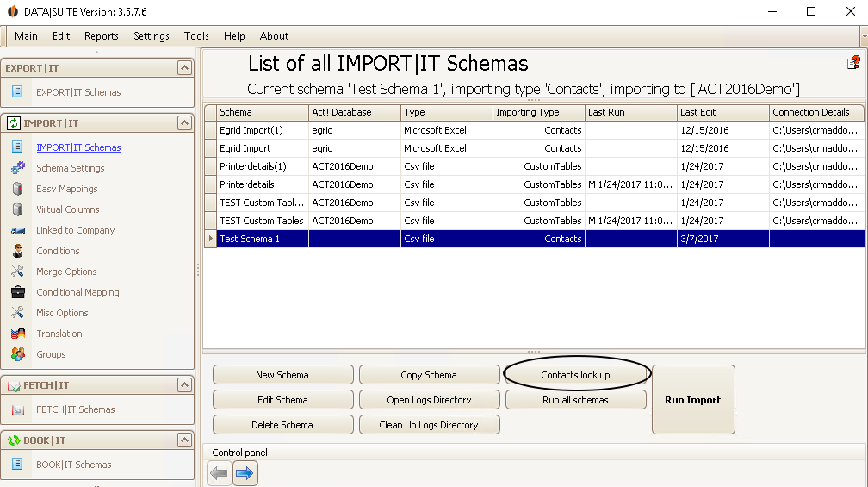Click Open Logs Directory button
The width and height of the screenshot is (868, 487).
click(x=429, y=399)
